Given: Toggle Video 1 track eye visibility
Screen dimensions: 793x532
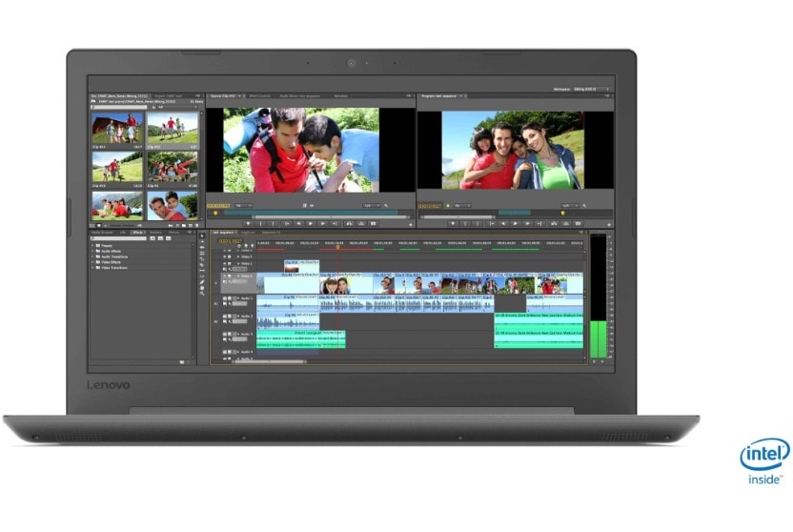Looking at the screenshot, I should click(x=224, y=276).
